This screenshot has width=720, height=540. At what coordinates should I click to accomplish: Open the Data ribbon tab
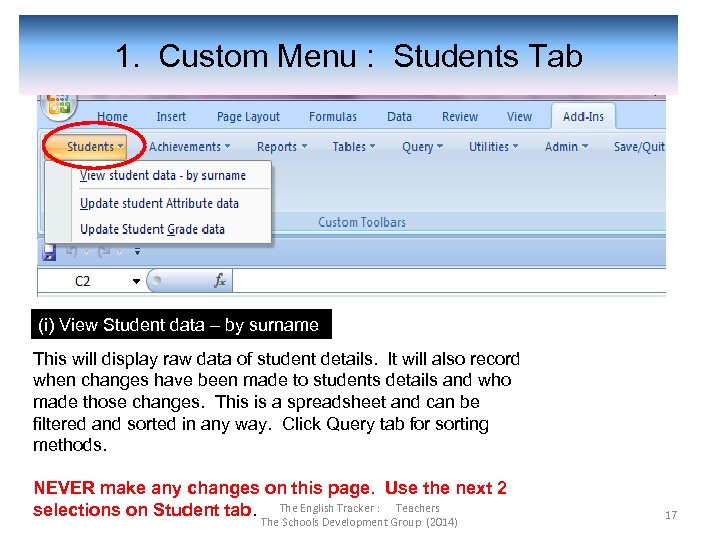[399, 117]
